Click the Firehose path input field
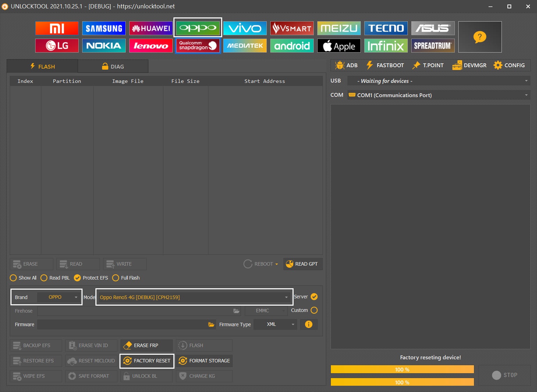 [139, 311]
